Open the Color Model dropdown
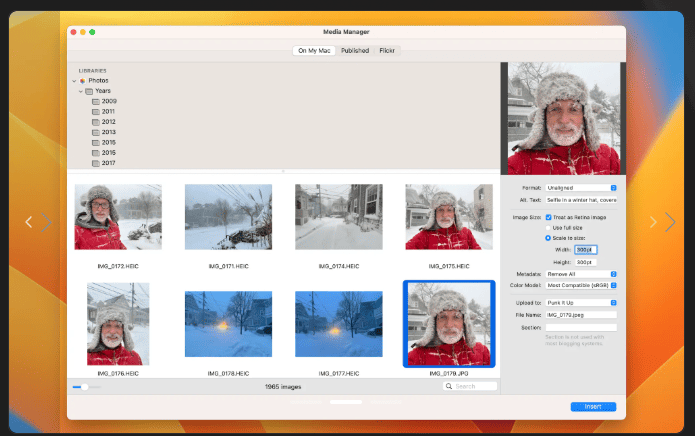The image size is (695, 436). coord(581,285)
